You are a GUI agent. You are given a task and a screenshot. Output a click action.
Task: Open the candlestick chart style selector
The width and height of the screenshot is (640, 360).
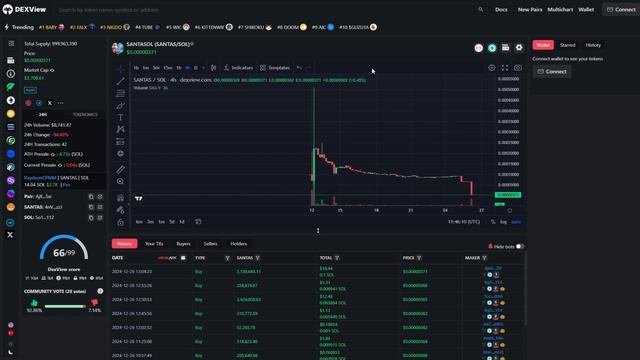(213, 68)
